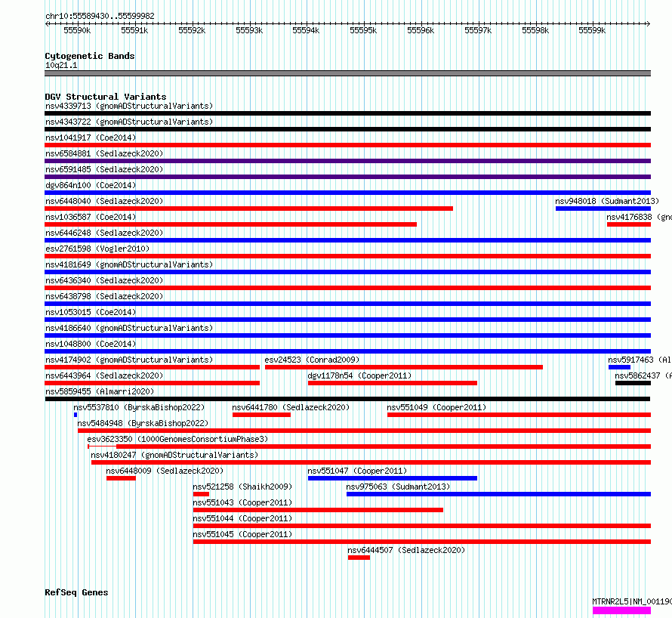Open the nsv1048800 (Coe2014) variant
This screenshot has width=672, height=618.
(x=91, y=344)
